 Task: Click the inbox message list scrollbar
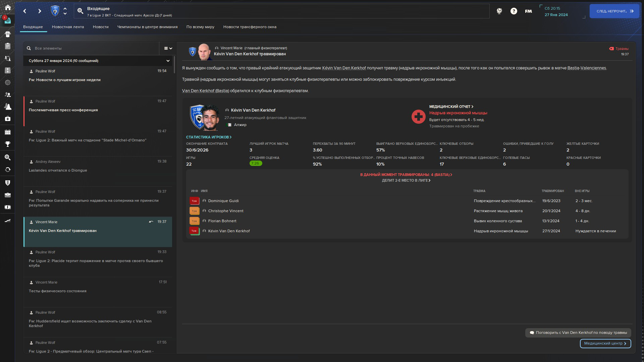pos(174,65)
